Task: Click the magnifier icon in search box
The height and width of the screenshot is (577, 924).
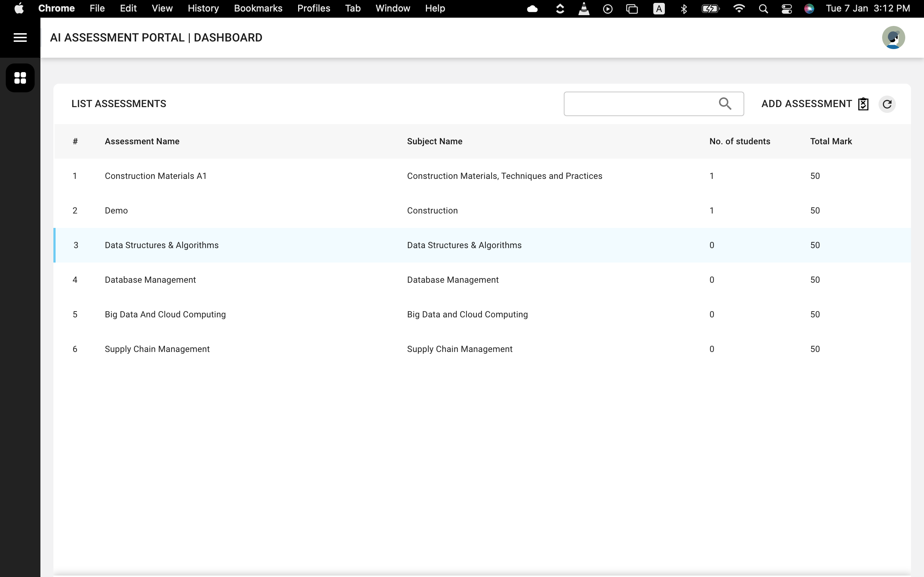Action: 725,104
